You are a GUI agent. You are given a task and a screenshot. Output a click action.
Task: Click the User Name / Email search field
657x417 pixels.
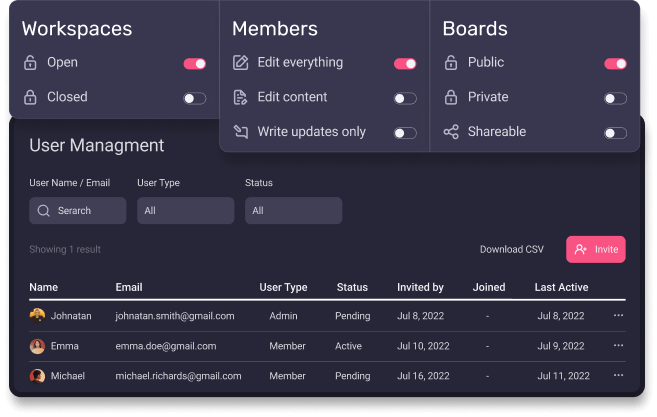[x=78, y=211]
